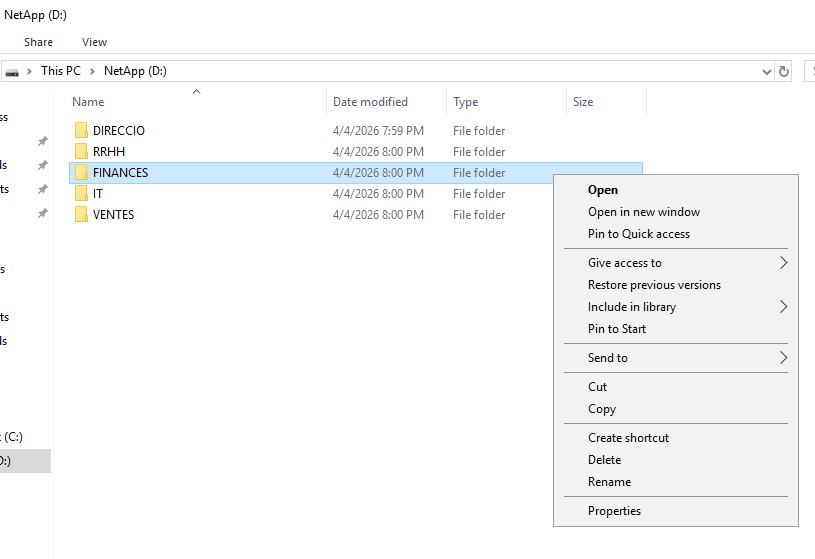The image size is (815, 559).
Task: Click the FINANCES folder icon
Action: pyautogui.click(x=81, y=173)
